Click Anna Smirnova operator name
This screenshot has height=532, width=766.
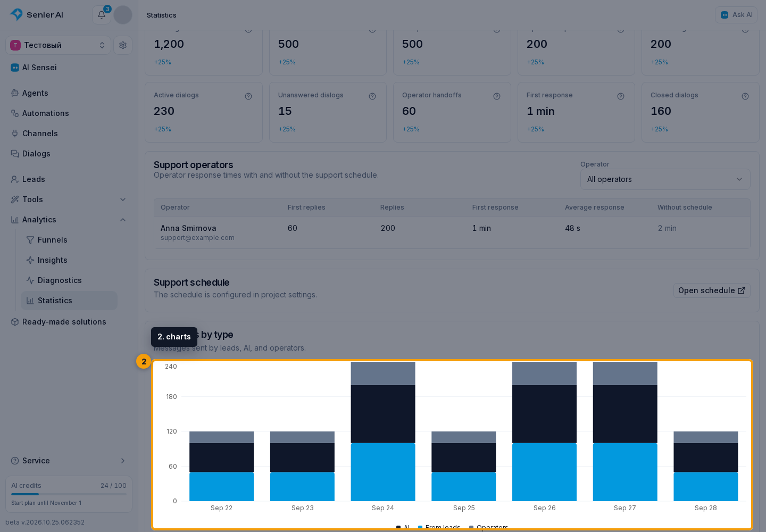pyautogui.click(x=188, y=228)
